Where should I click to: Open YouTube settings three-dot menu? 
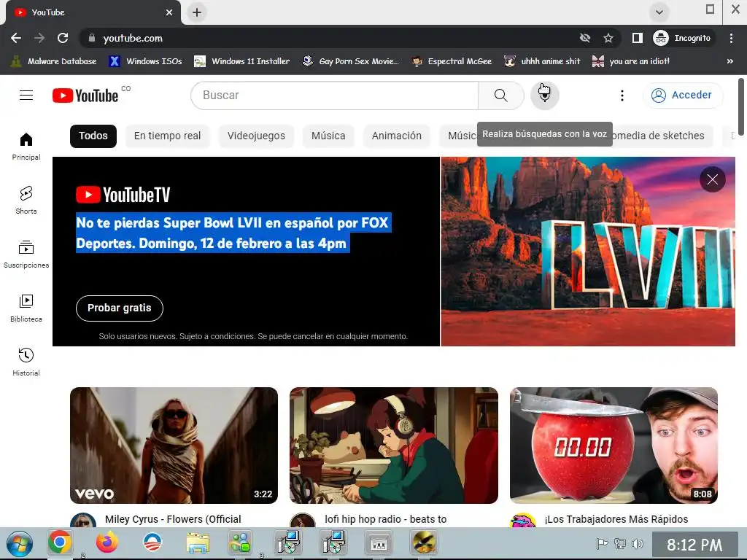point(622,96)
